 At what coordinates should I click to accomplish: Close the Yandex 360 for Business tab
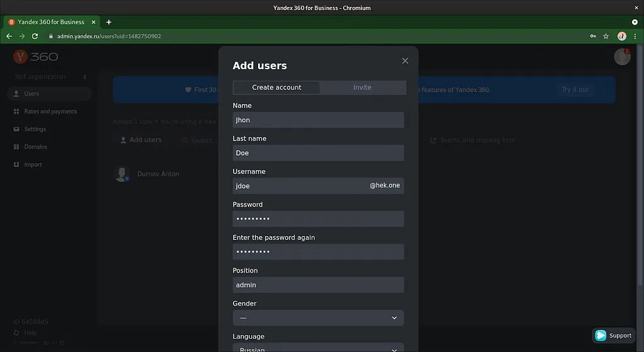(94, 22)
